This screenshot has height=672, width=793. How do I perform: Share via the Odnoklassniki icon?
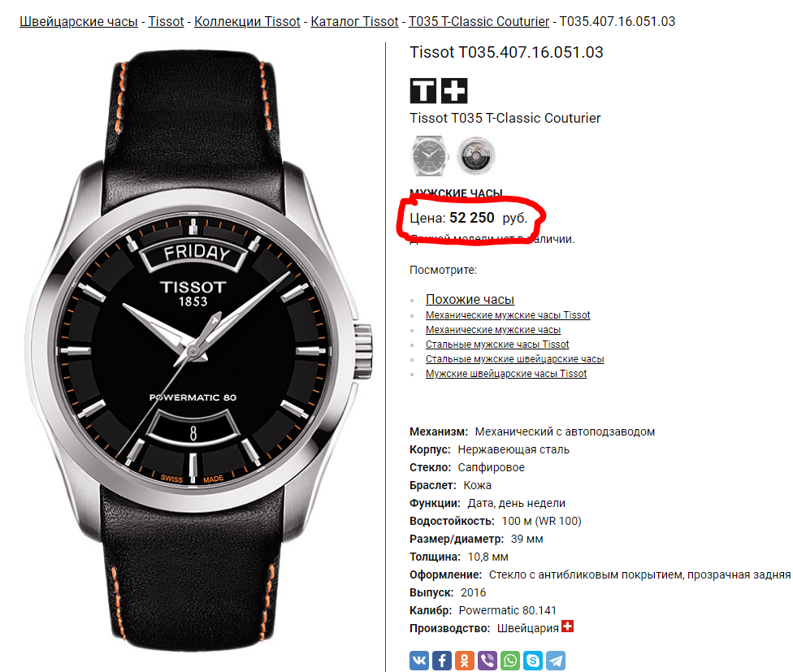(465, 661)
